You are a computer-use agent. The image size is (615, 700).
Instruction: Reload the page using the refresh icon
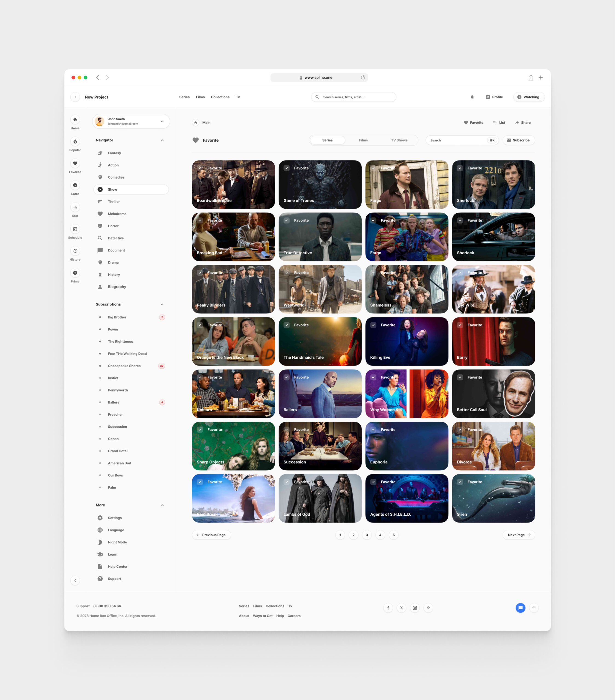point(363,77)
